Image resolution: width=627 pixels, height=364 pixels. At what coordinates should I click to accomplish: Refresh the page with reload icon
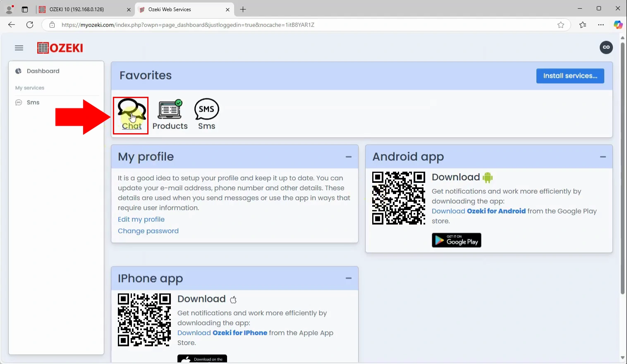pyautogui.click(x=30, y=25)
